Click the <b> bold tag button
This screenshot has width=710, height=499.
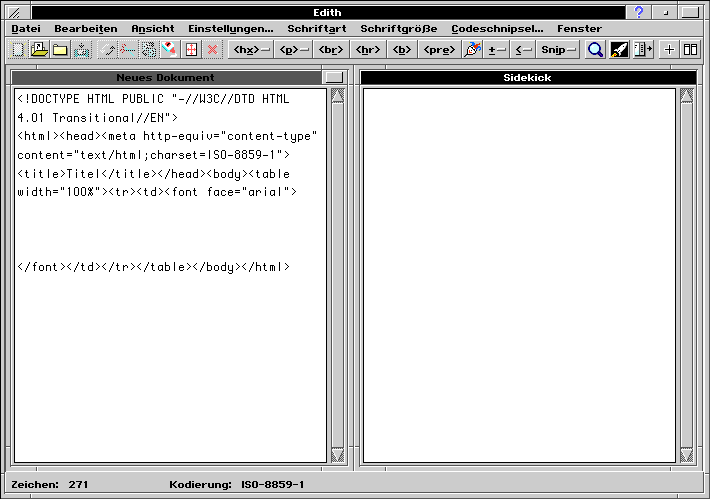tap(401, 49)
